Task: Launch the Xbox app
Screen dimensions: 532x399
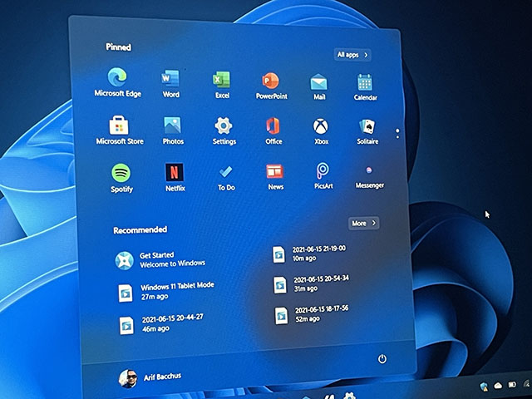Action: click(x=321, y=131)
